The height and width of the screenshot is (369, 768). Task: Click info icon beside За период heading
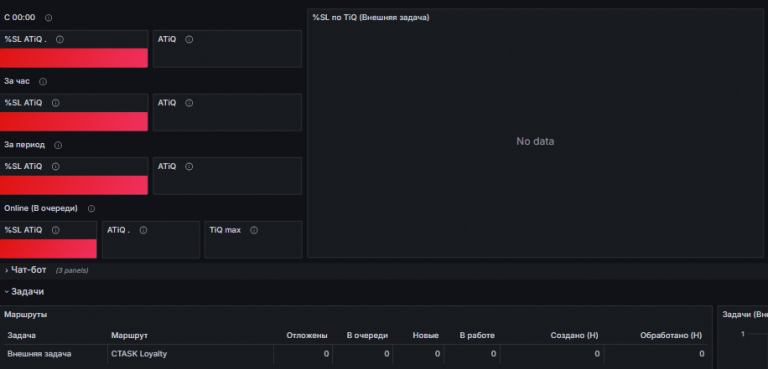[58, 145]
